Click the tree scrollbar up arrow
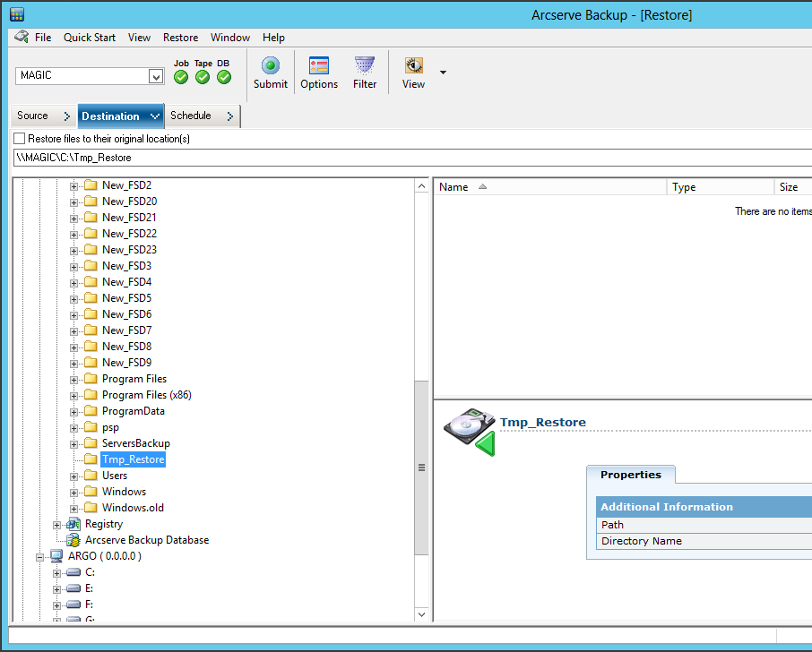 click(421, 186)
